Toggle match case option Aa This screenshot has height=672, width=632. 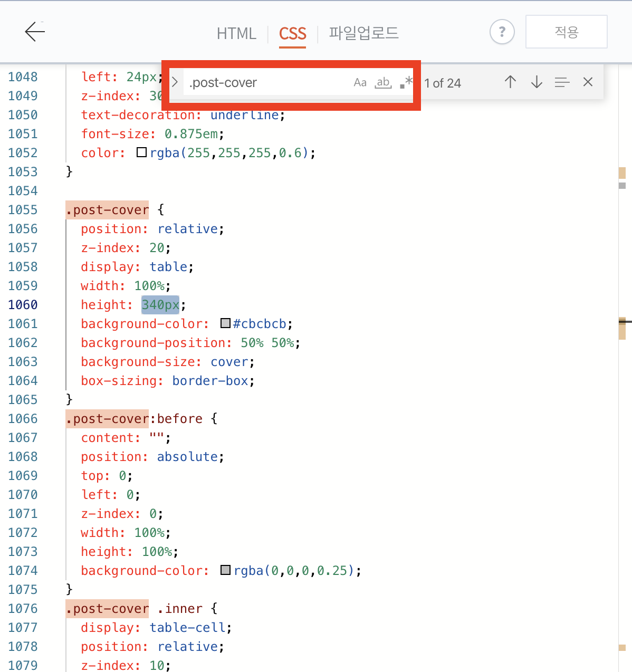pos(360,82)
